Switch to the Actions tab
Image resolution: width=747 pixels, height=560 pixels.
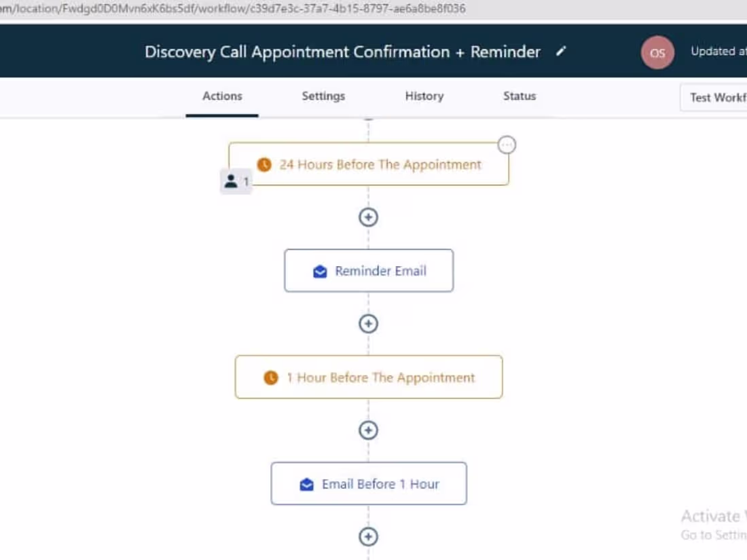[222, 96]
